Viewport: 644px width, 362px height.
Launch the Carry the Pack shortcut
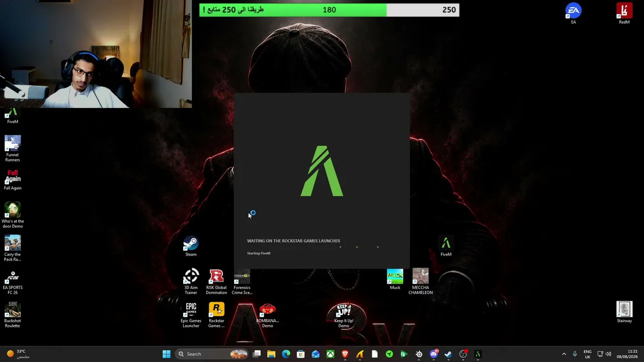13,248
